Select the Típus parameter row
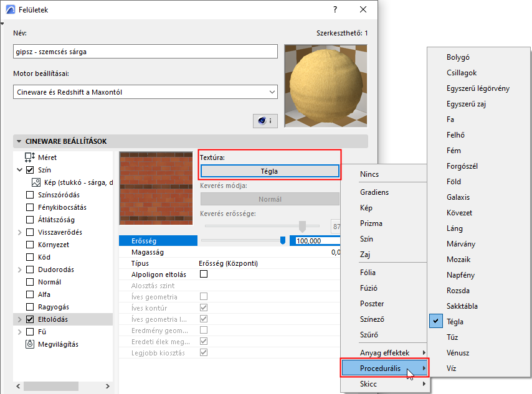The height and width of the screenshot is (394, 532). pos(229,263)
